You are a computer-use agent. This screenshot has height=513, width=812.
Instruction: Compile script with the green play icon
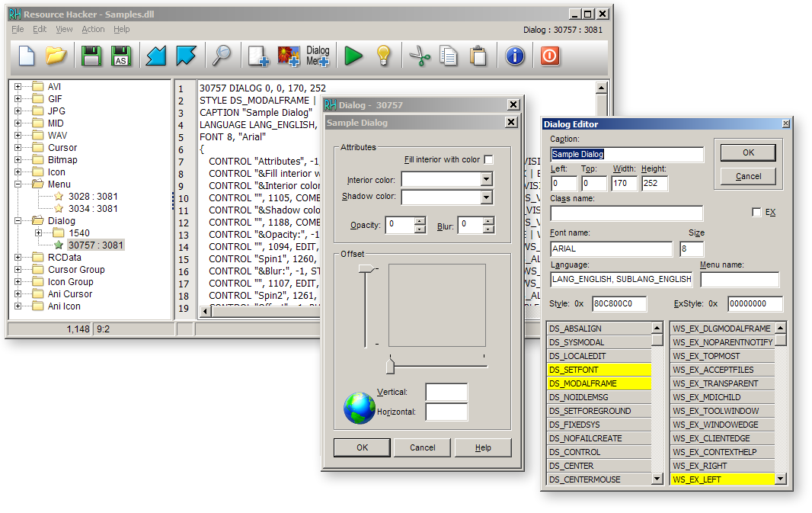pyautogui.click(x=353, y=56)
